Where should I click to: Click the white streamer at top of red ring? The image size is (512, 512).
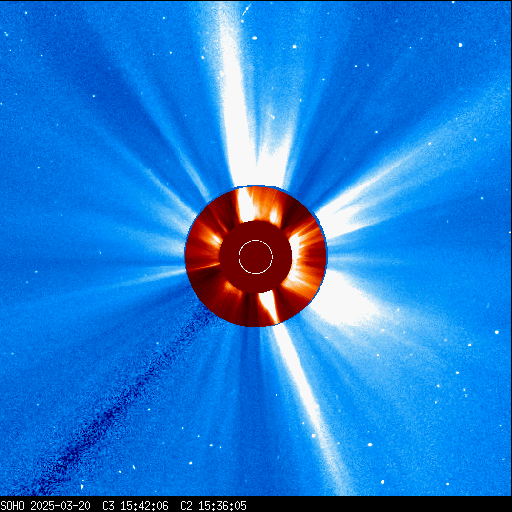(x=246, y=204)
